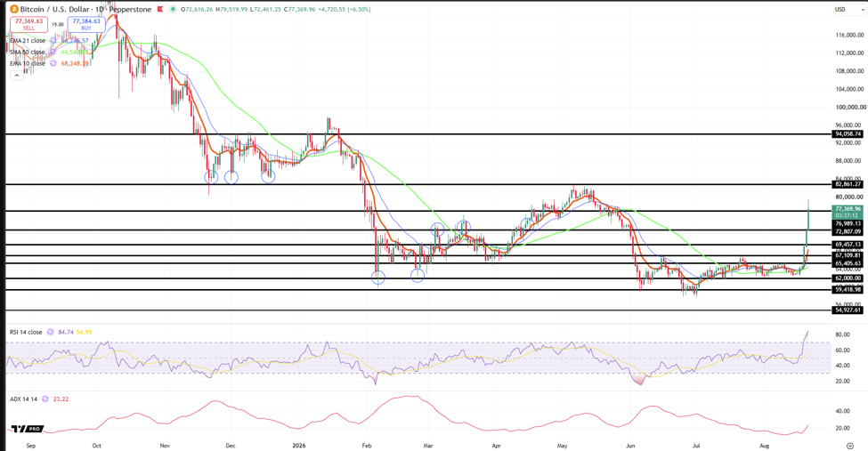This screenshot has height=451, width=868.
Task: Select the 67,109.81 horizontal line price label
Action: (x=848, y=255)
